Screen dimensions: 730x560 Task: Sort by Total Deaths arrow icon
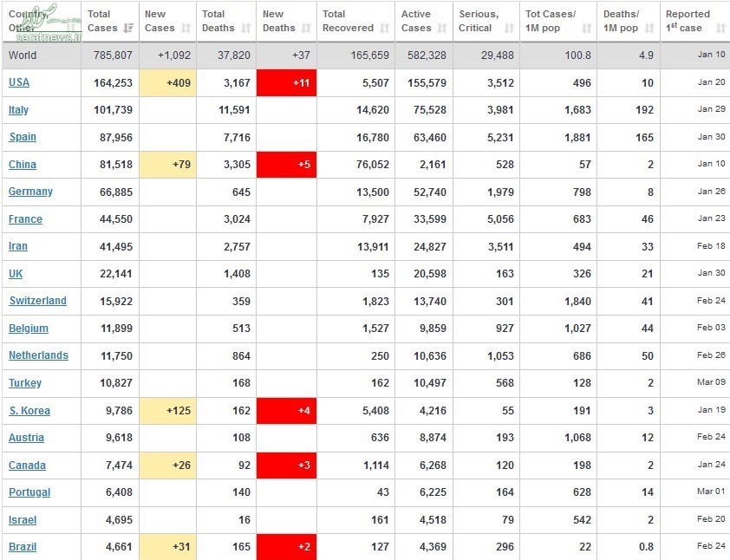(245, 29)
